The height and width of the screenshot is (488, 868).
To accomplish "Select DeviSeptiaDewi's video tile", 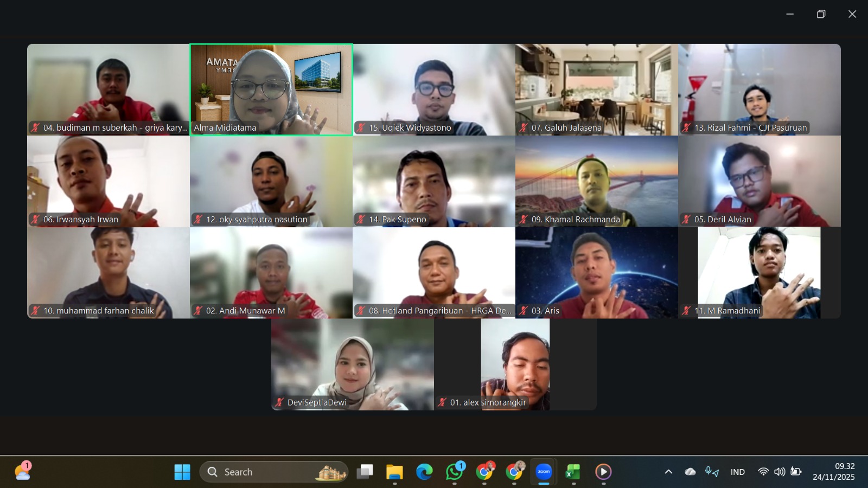I will 353,364.
